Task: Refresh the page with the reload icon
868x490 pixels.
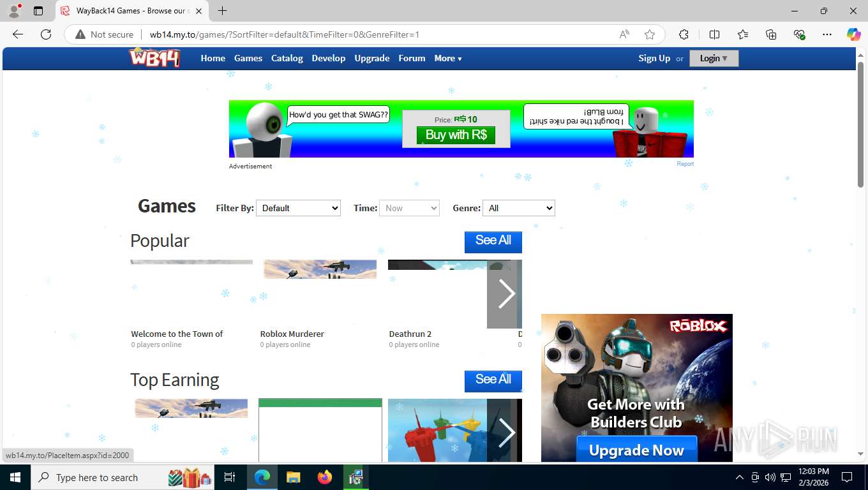Action: [x=46, y=34]
